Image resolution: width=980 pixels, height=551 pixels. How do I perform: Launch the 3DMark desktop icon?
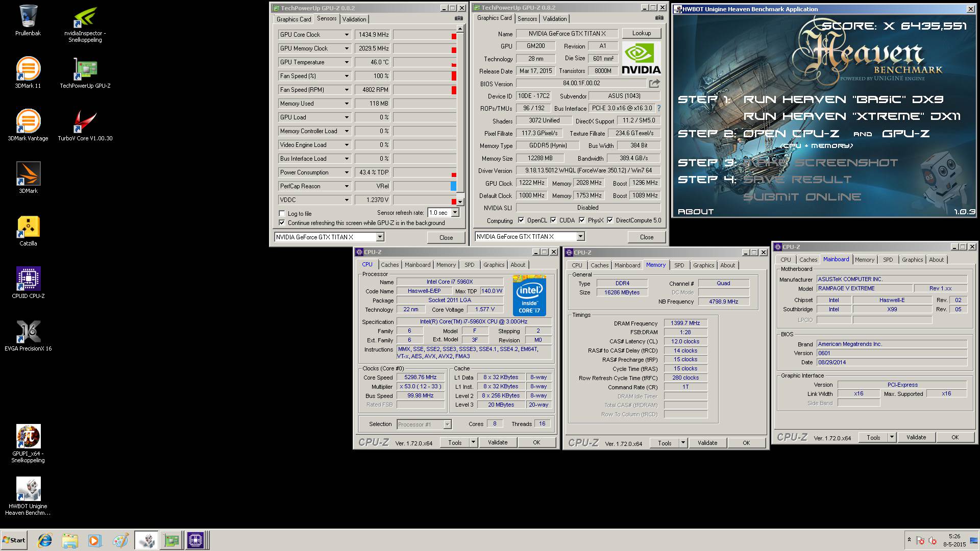coord(28,178)
